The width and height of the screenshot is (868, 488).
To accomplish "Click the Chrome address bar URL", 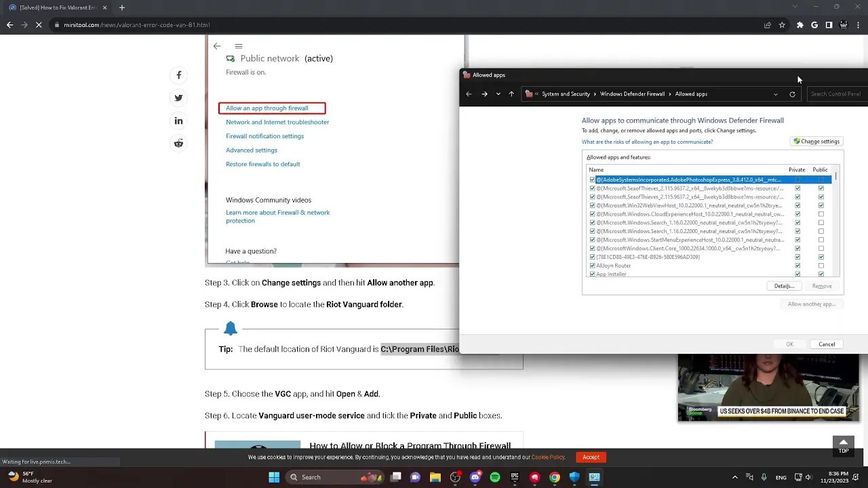I will click(137, 25).
